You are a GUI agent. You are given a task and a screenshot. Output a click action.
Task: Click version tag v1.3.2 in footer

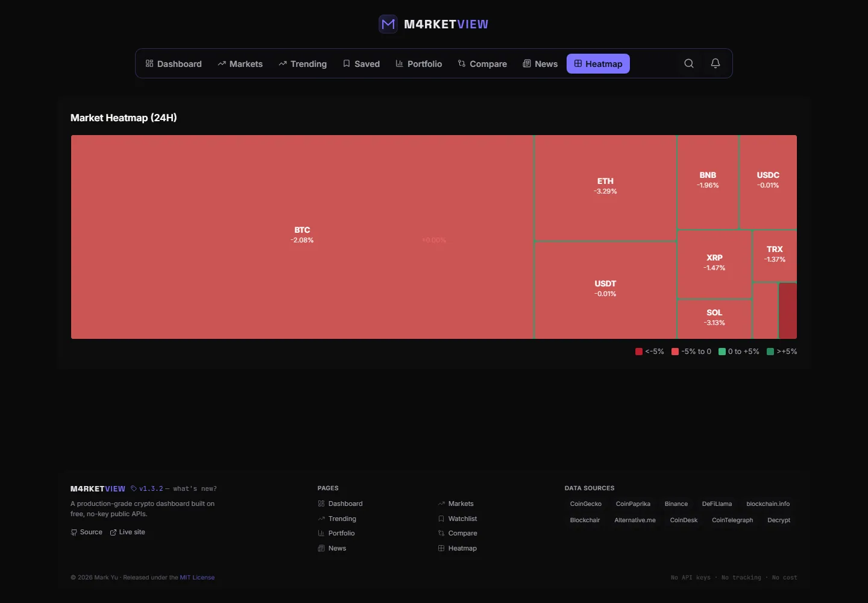click(147, 489)
